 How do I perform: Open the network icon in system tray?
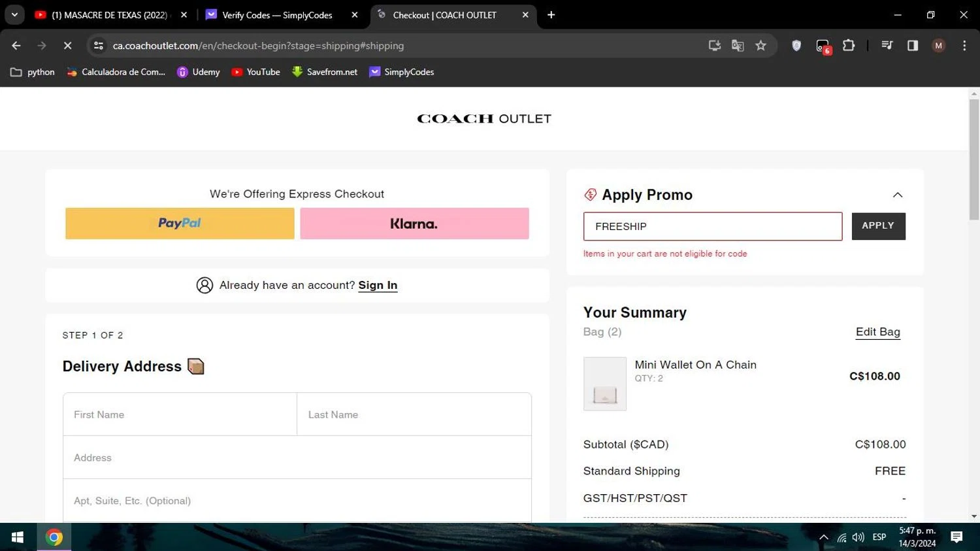click(841, 537)
